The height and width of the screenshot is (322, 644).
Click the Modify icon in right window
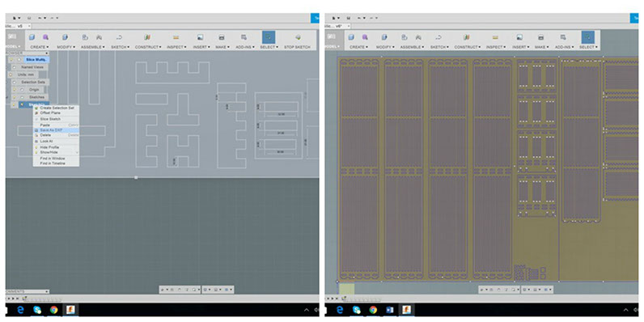tap(384, 37)
